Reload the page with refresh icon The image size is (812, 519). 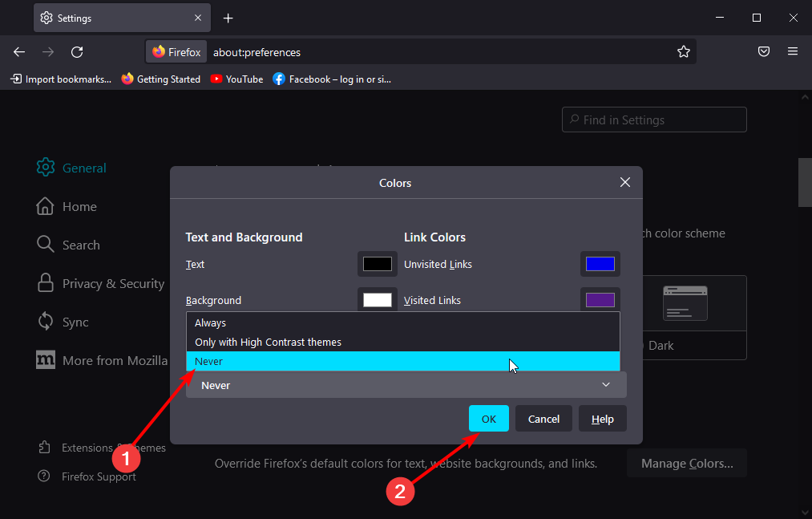tap(77, 52)
